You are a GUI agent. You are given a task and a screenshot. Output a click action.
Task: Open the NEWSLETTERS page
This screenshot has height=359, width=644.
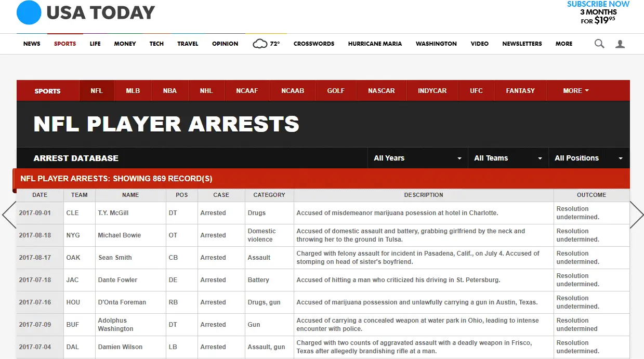(522, 44)
